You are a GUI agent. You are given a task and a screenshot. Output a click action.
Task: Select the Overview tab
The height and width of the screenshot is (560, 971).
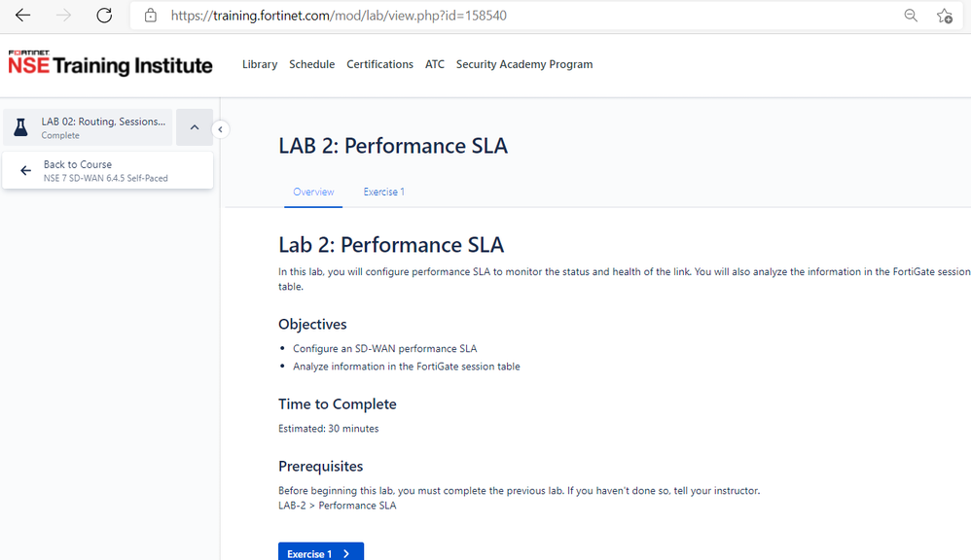coord(313,192)
